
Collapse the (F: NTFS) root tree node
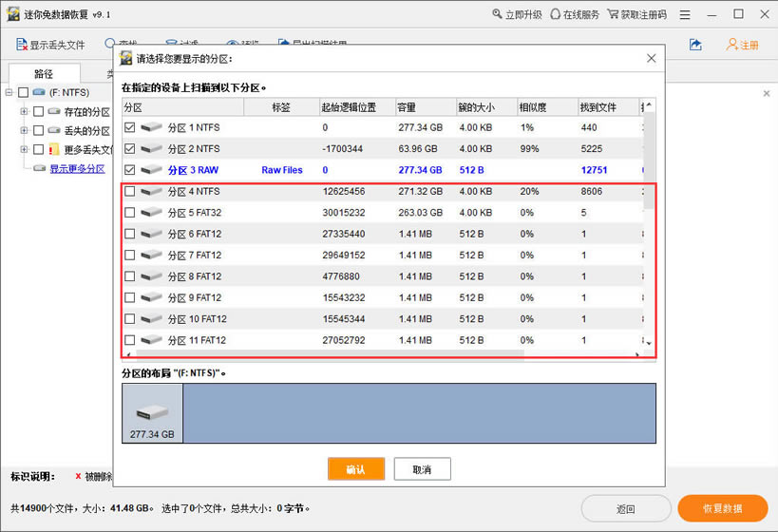tap(9, 92)
